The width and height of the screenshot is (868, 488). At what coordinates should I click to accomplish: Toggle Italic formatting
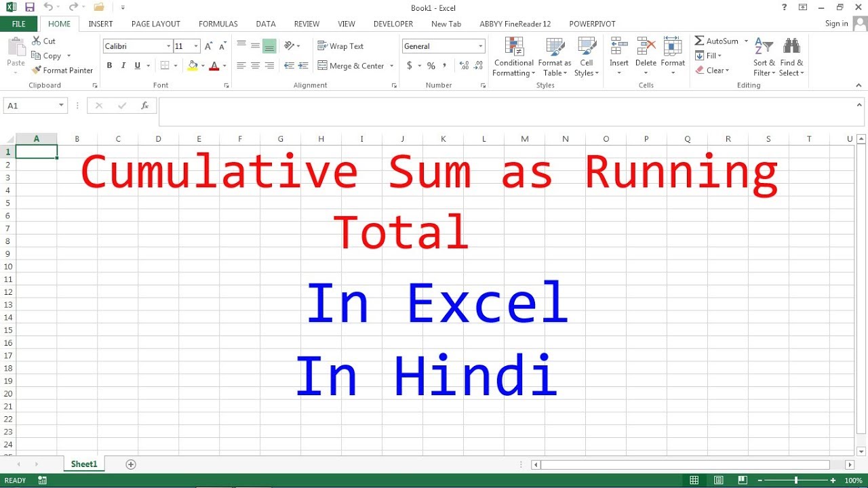tap(123, 66)
